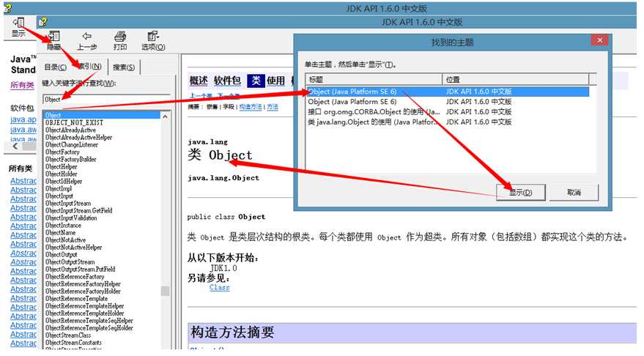Click the 所有类 link in left frame

point(22,85)
